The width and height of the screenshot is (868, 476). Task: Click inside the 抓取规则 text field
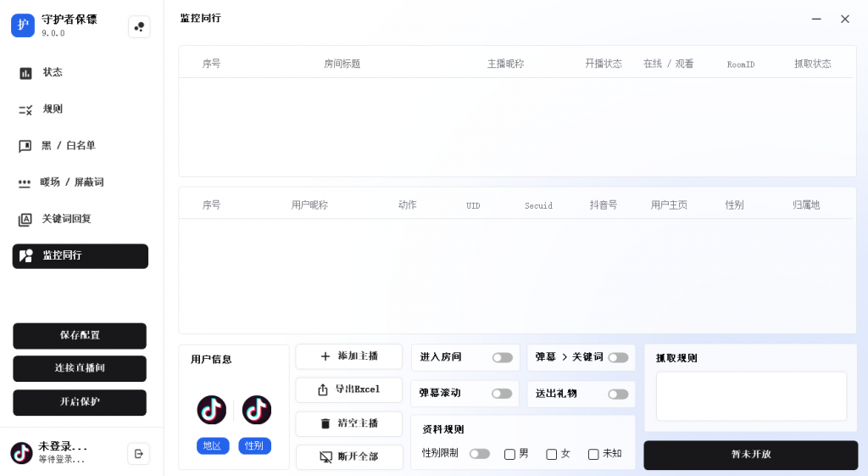pos(751,395)
